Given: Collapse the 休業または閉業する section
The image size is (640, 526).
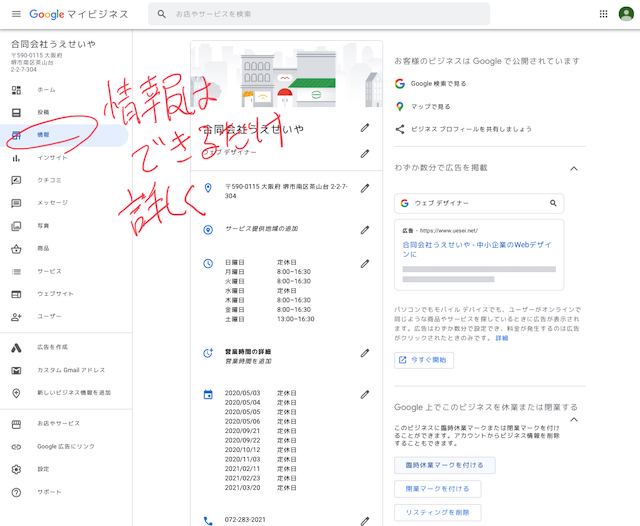Looking at the screenshot, I should pyautogui.click(x=574, y=419).
